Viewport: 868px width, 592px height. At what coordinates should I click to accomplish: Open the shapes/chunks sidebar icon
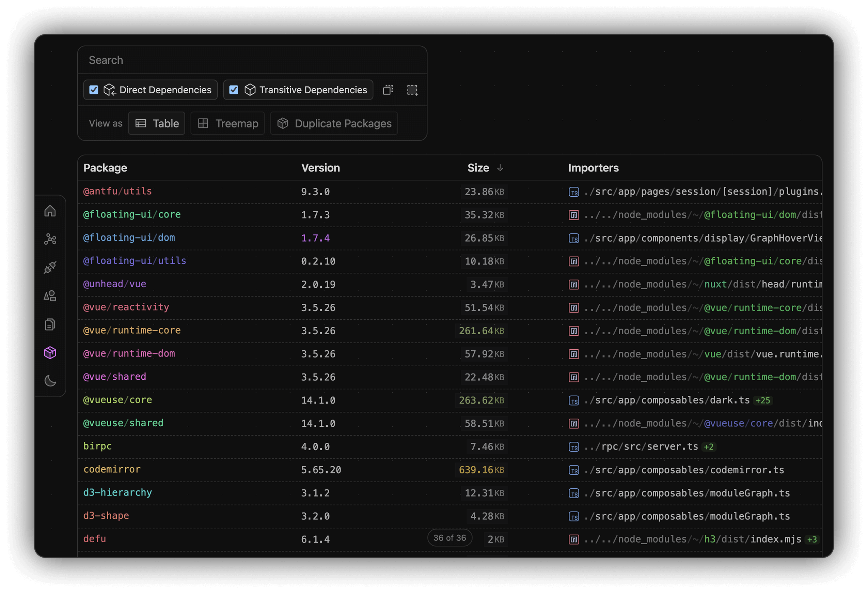[x=50, y=296]
